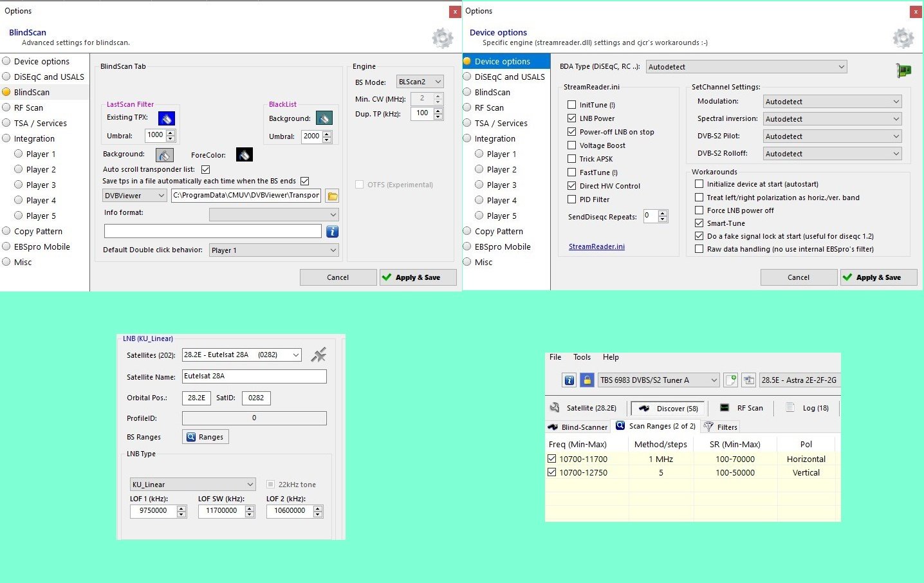Click the folder browse icon next to path

click(332, 196)
